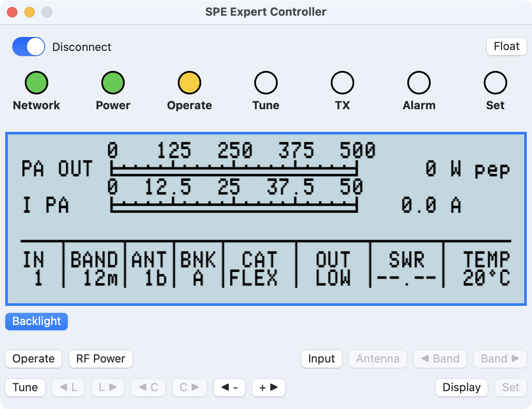Close the SPE Expert Controller window

(x=12, y=12)
